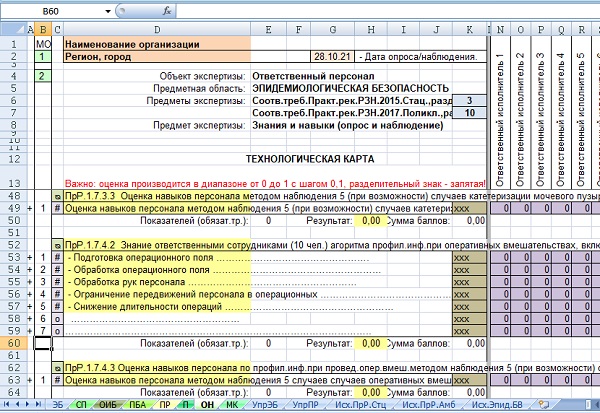Select the row 60 header
This screenshot has width=600, height=413.
[x=14, y=343]
